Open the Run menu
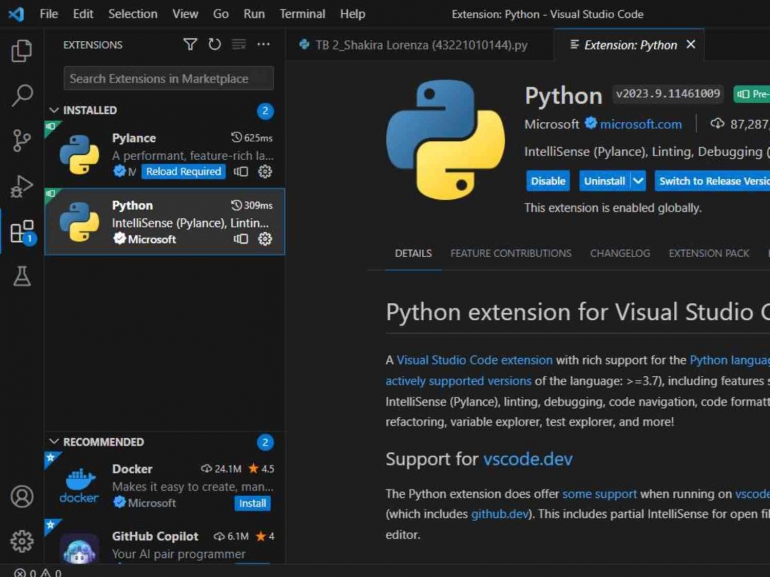Image resolution: width=770 pixels, height=577 pixels. (x=254, y=14)
